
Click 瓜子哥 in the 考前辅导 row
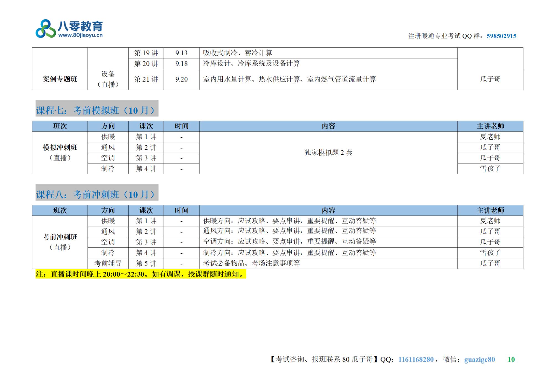click(490, 263)
